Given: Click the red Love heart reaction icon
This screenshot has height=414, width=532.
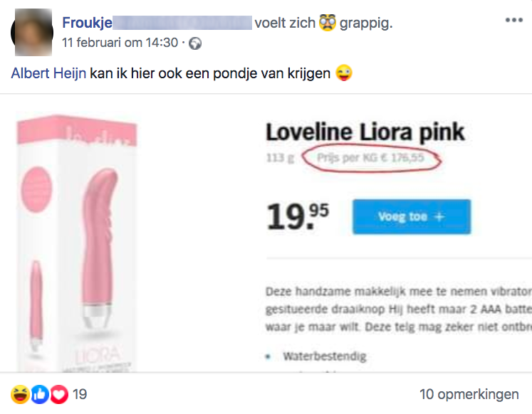Looking at the screenshot, I should tap(59, 393).
